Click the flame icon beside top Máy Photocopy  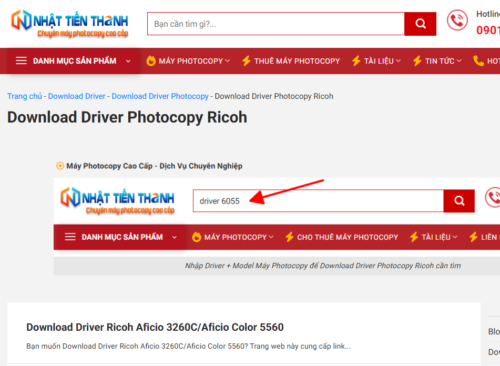tap(151, 61)
